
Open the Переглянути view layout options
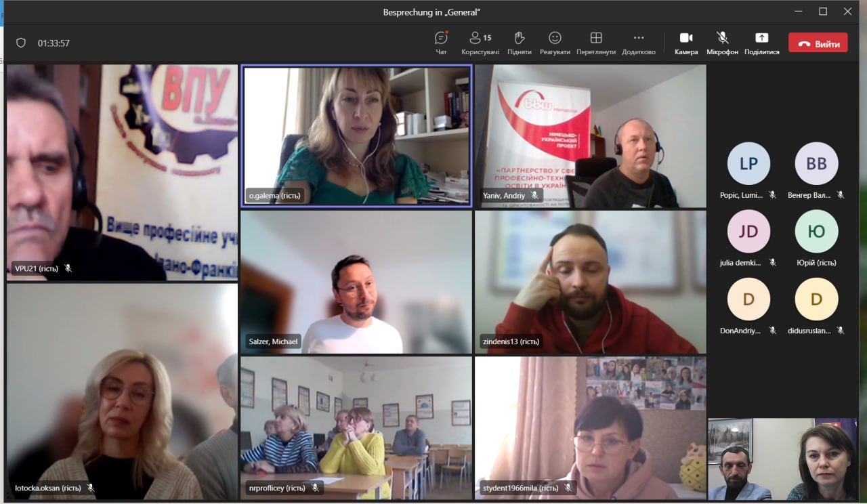[596, 42]
